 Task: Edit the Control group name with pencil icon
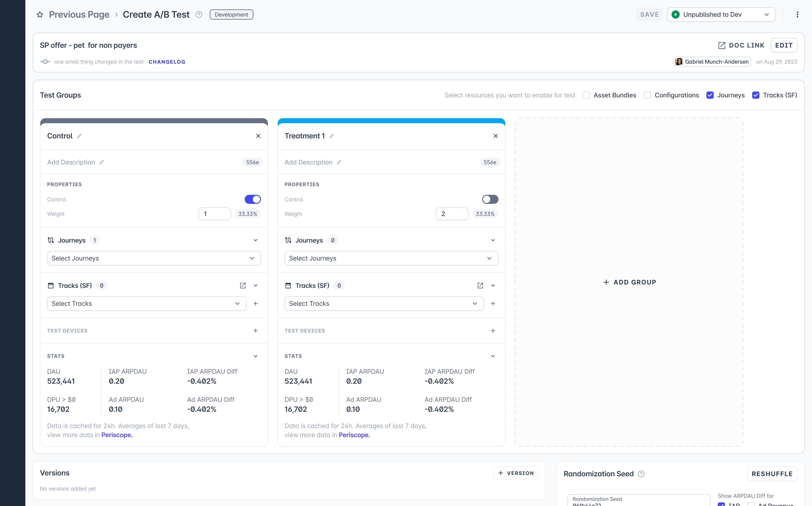[79, 136]
